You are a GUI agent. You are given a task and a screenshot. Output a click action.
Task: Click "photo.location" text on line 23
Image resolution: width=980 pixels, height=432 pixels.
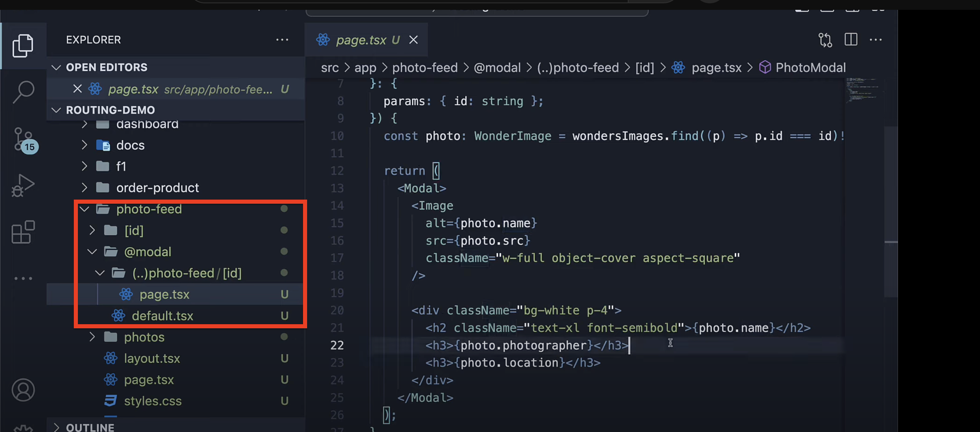click(x=510, y=363)
